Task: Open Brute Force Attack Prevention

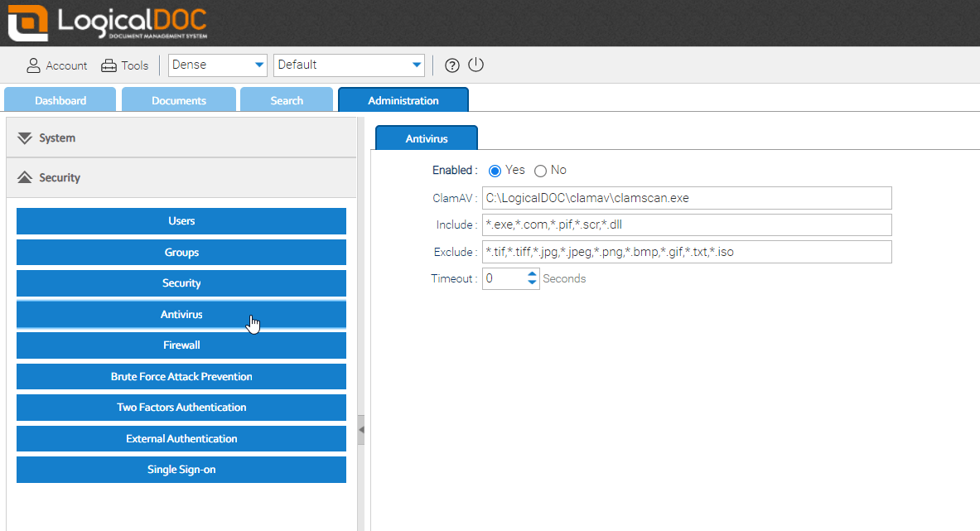Action: (181, 377)
